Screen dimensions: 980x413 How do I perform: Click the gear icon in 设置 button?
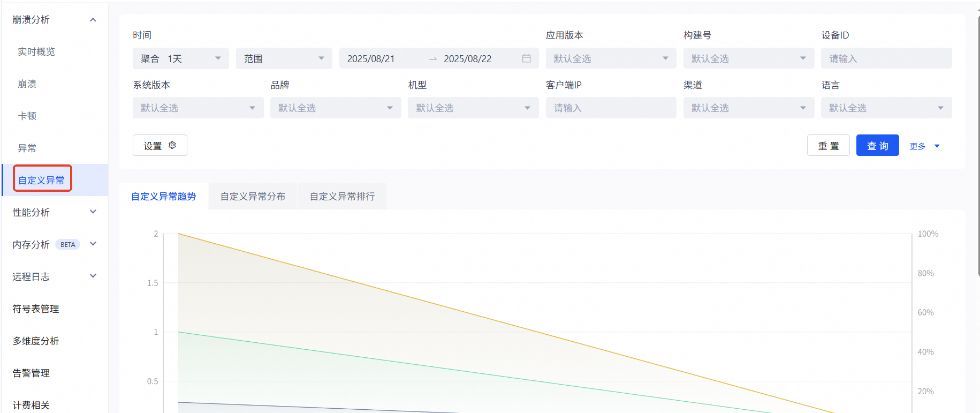(x=172, y=145)
